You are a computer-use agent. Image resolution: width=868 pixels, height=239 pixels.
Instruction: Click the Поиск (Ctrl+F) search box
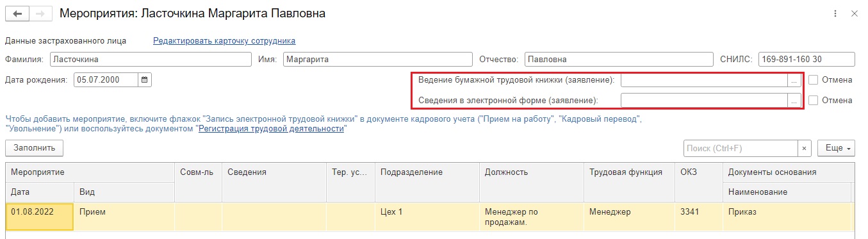[x=741, y=148]
